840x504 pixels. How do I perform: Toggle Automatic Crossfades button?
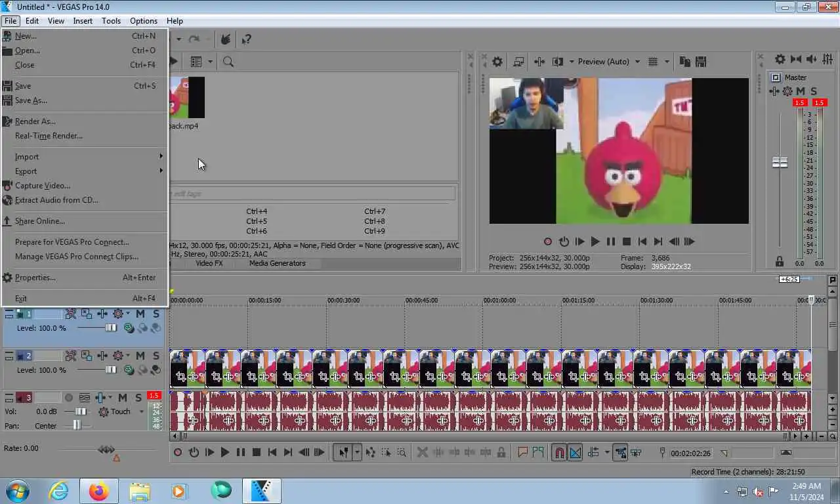point(575,452)
